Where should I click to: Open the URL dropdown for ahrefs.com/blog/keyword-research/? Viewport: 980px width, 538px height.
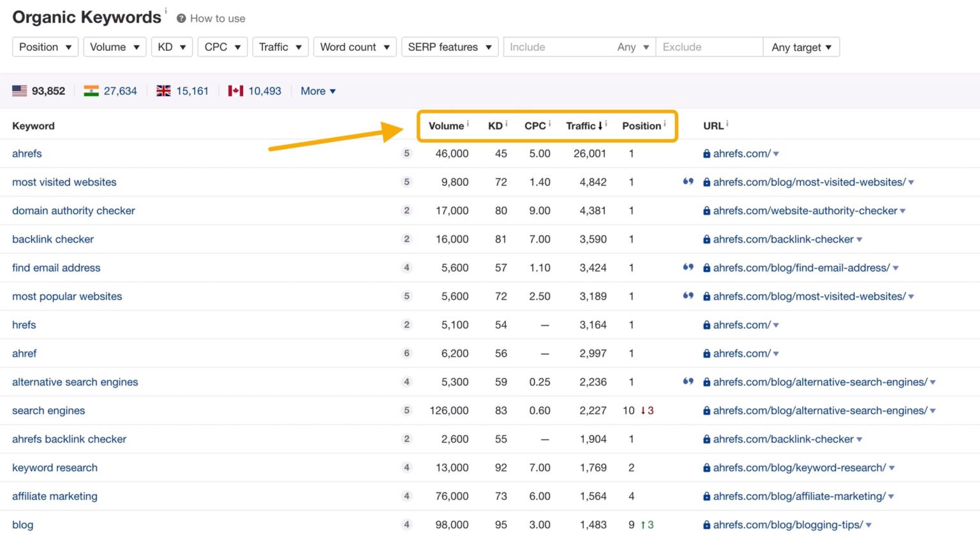point(892,468)
